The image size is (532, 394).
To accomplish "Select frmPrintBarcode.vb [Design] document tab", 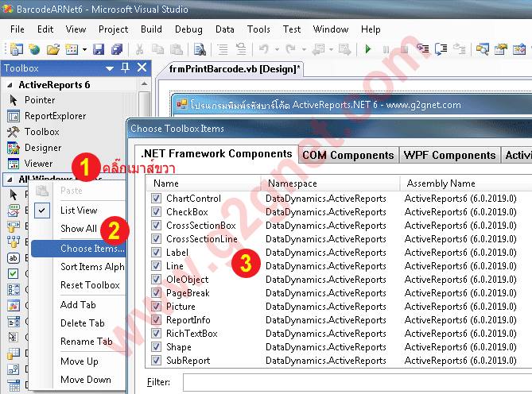I will pyautogui.click(x=235, y=69).
